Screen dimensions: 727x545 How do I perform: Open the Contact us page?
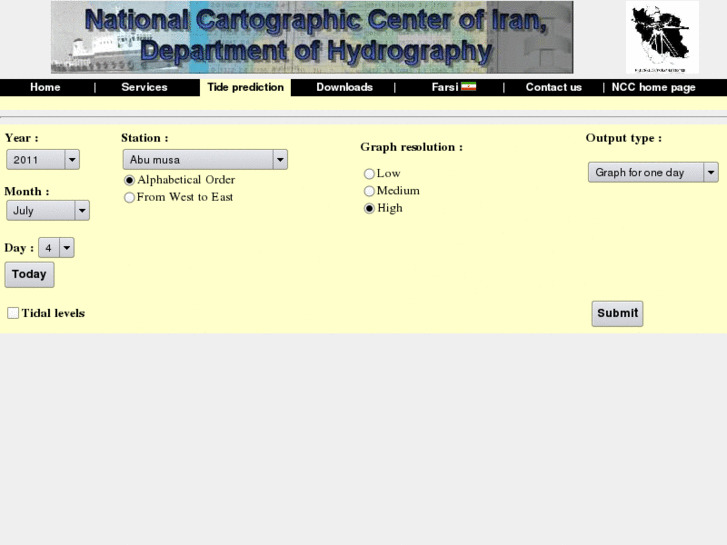(x=554, y=87)
